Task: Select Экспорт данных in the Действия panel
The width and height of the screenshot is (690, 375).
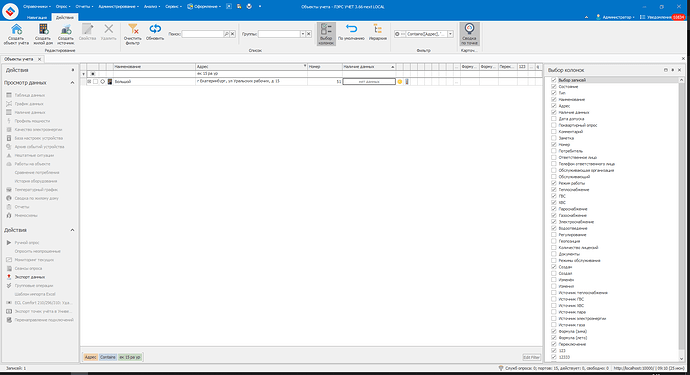Action: point(30,277)
